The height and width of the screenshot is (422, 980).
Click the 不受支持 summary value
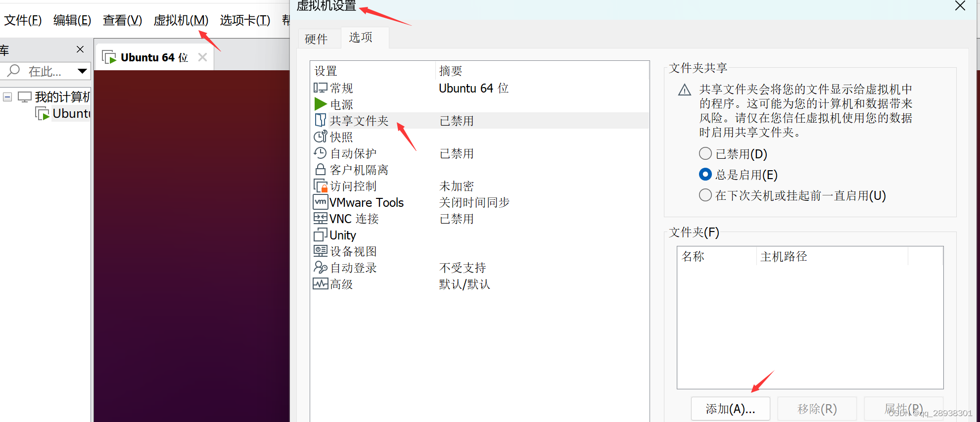(463, 268)
